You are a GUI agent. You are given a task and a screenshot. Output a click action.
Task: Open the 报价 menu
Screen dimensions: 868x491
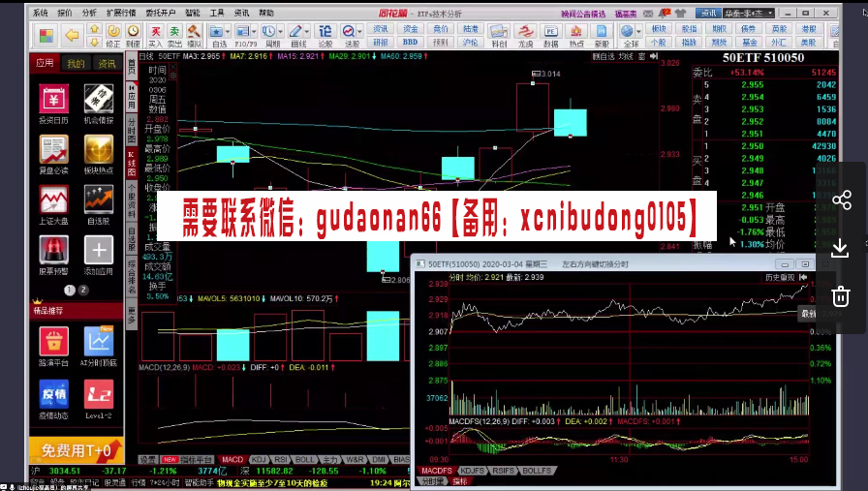click(65, 13)
